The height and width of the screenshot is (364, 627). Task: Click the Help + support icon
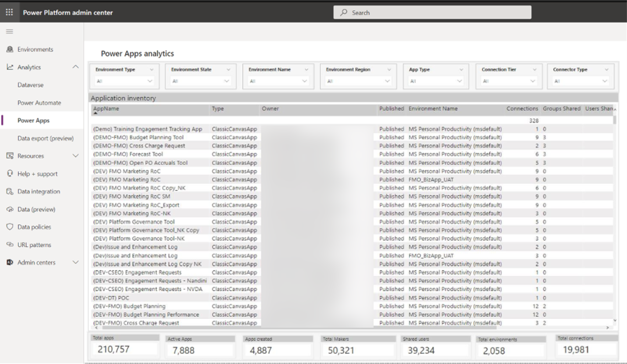tap(10, 174)
